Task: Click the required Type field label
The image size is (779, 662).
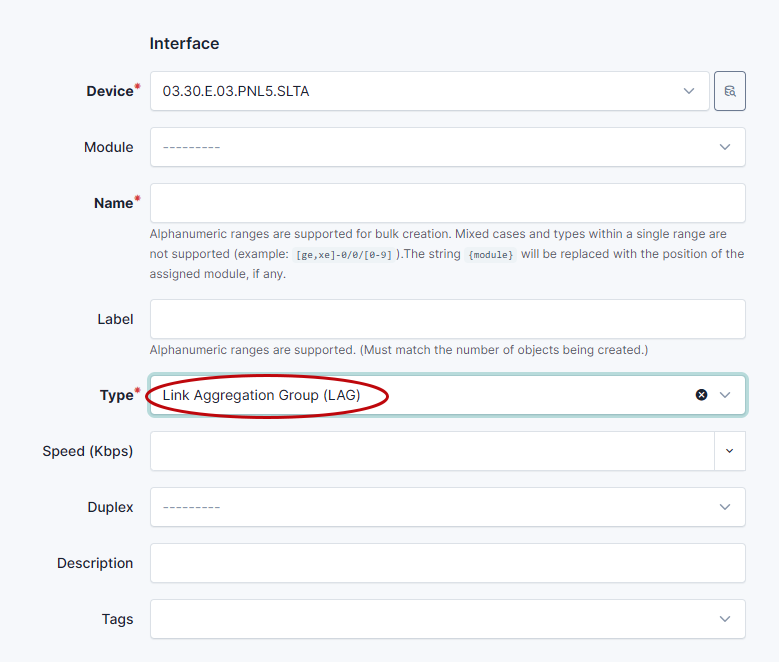Action: (116, 395)
